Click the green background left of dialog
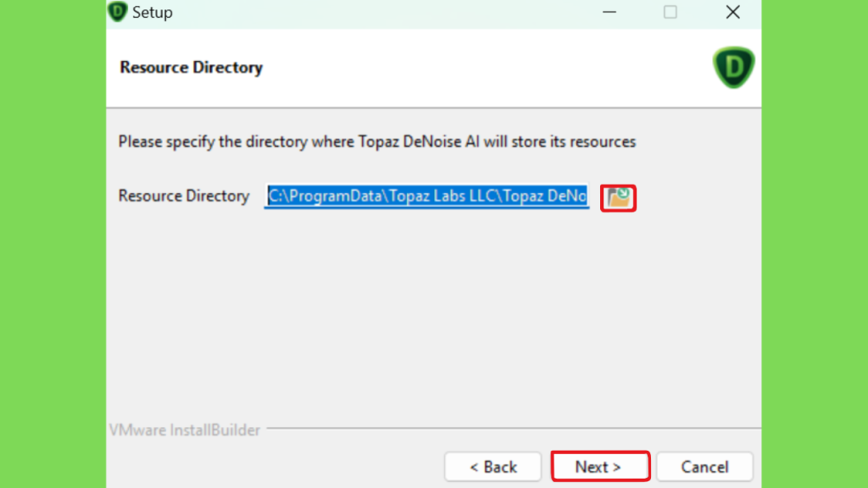The width and height of the screenshot is (868, 488). coord(53,244)
